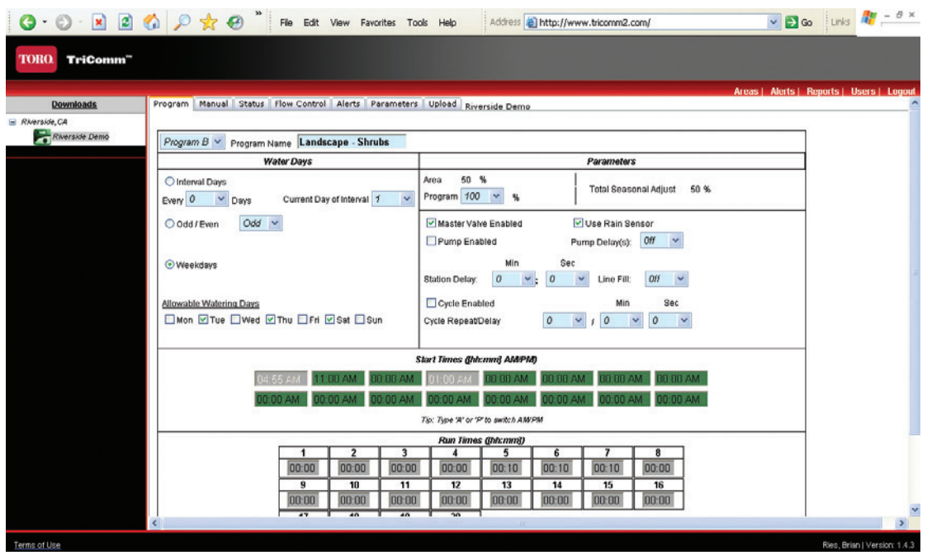Open the Tools menu
The height and width of the screenshot is (560, 927).
pos(417,22)
